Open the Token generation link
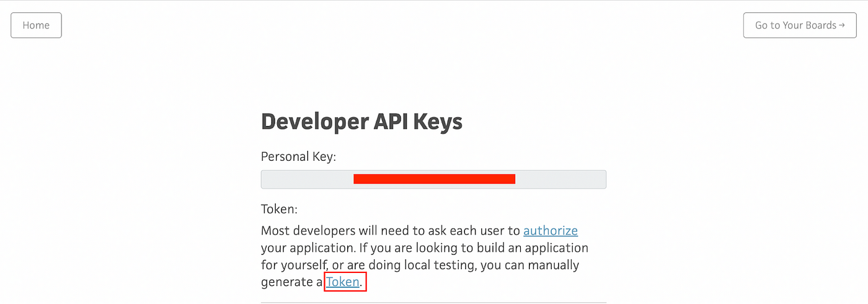868x304 pixels. click(343, 282)
